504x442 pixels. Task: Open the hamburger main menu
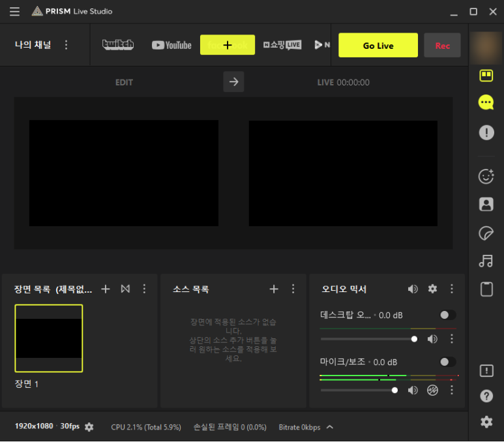(x=14, y=12)
